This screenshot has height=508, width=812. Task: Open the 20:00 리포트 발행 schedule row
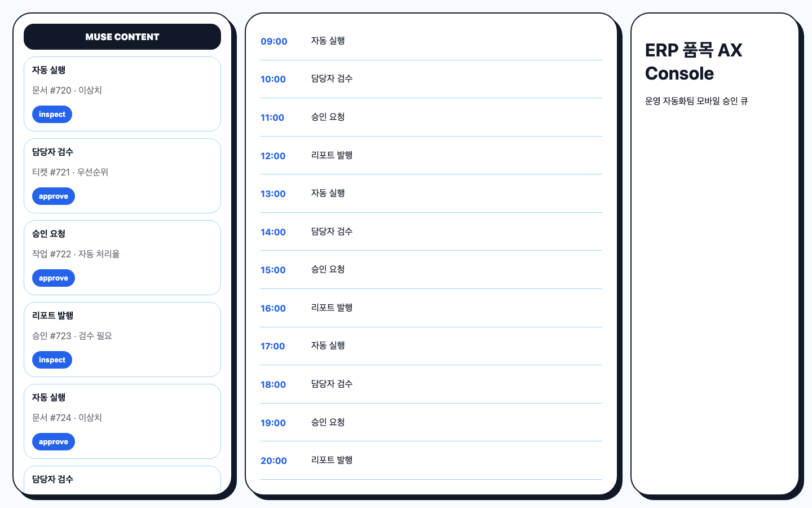[x=431, y=461]
